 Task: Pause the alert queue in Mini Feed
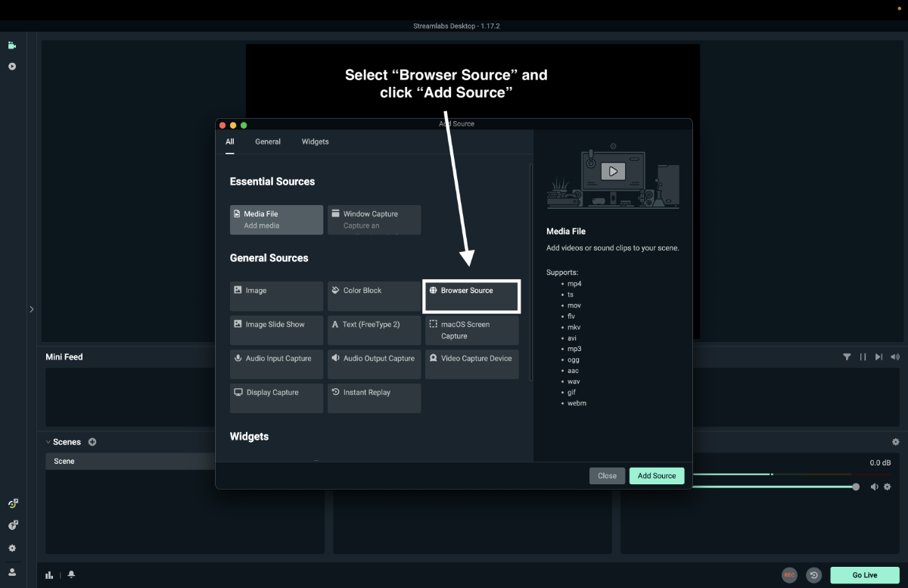pos(863,357)
